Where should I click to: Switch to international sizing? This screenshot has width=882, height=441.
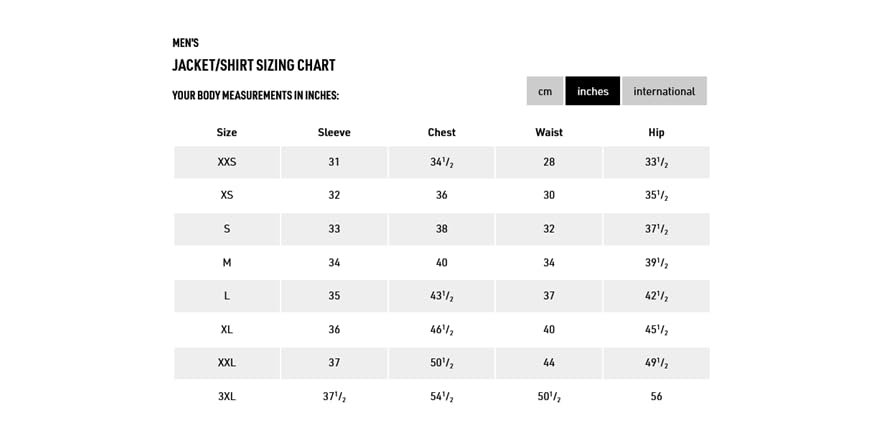(664, 91)
